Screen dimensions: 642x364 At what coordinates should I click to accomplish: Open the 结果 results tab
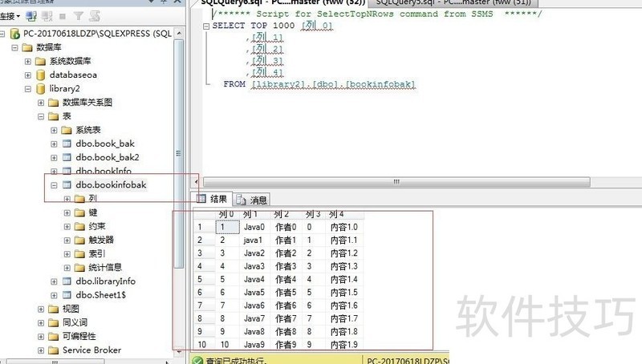(x=212, y=199)
